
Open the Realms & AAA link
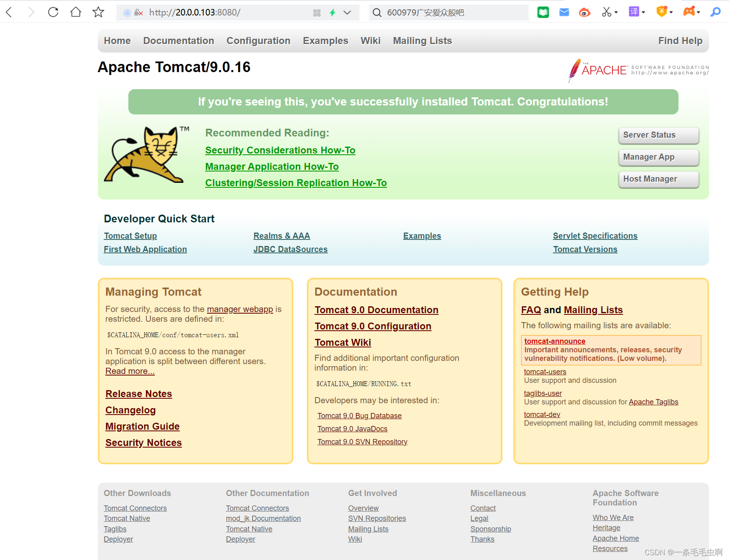[x=282, y=236]
